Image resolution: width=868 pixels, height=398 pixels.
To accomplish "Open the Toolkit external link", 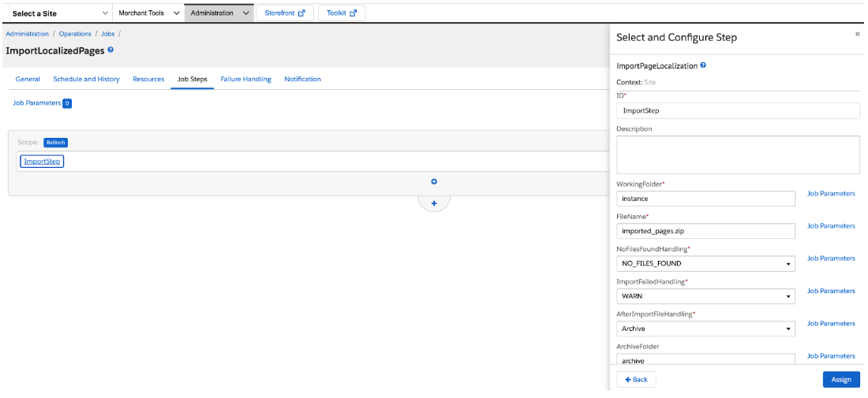I will pos(341,13).
